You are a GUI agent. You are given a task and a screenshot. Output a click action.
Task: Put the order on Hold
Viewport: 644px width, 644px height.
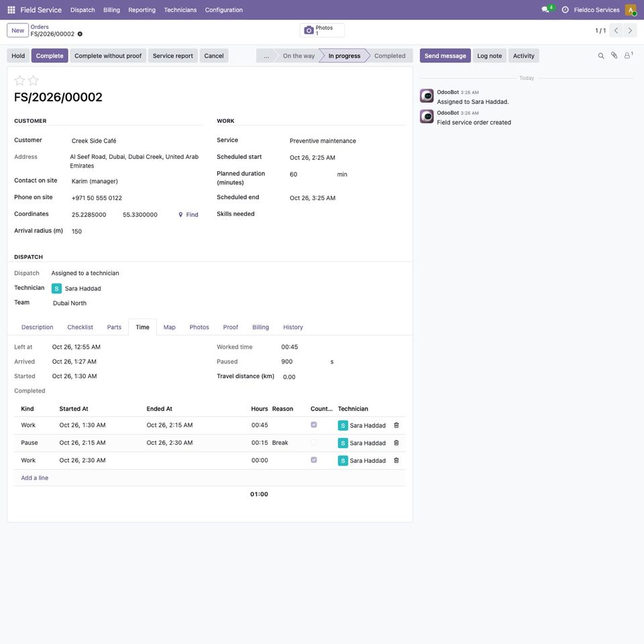tap(18, 56)
